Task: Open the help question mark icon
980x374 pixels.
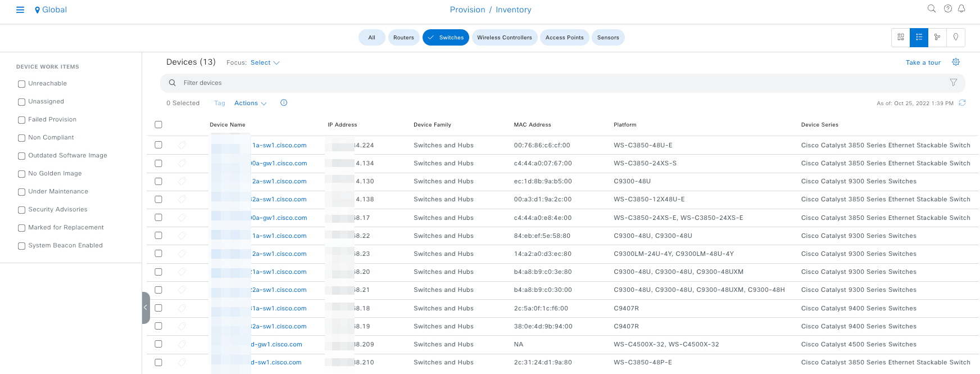Action: click(948, 8)
